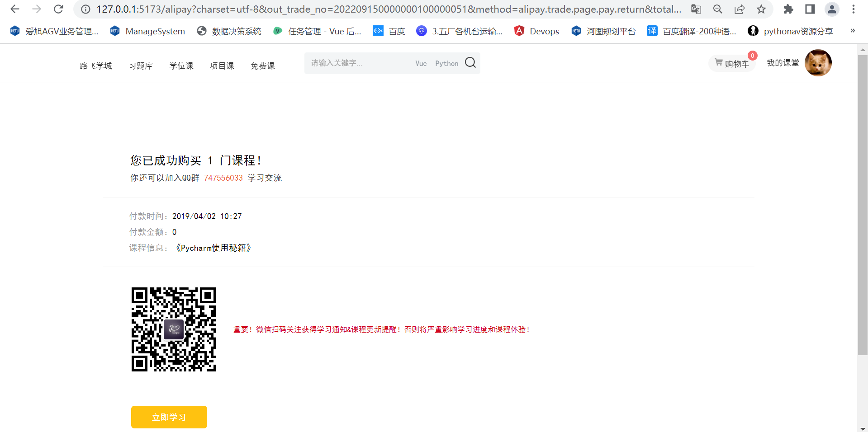Image resolution: width=868 pixels, height=432 pixels.
Task: Open the 免费课 nav item
Action: click(x=263, y=66)
